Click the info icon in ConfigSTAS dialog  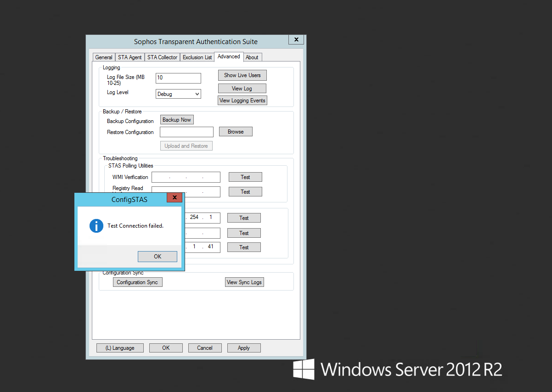[96, 226]
